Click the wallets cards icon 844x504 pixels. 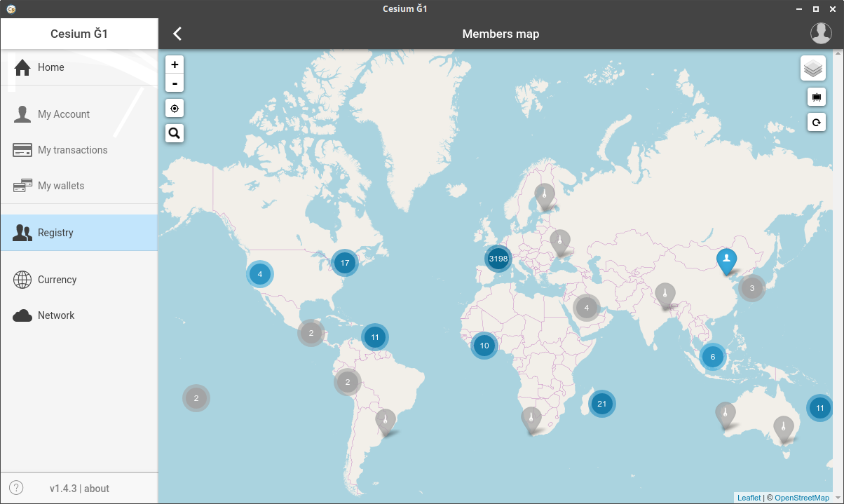[x=22, y=186]
